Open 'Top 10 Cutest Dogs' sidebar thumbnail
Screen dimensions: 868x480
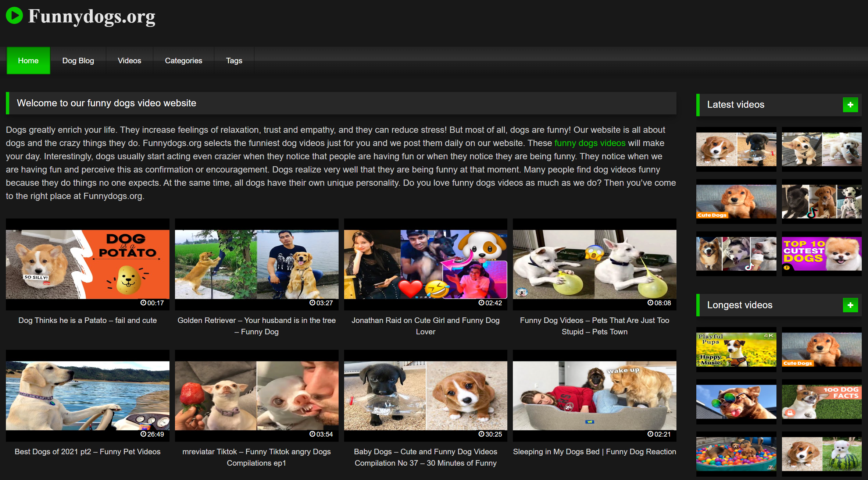[x=821, y=254]
